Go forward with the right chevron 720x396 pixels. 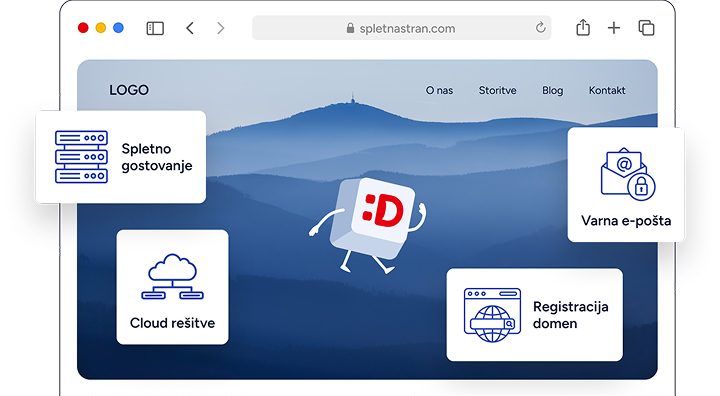coord(220,28)
